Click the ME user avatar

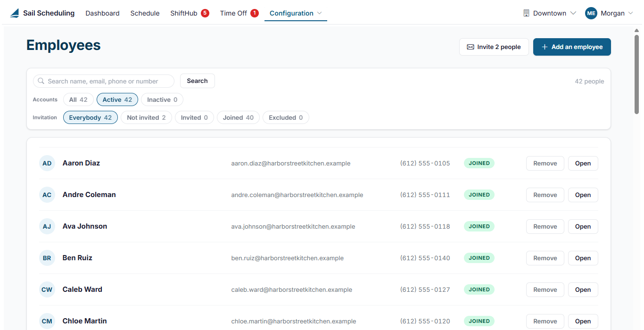click(591, 13)
